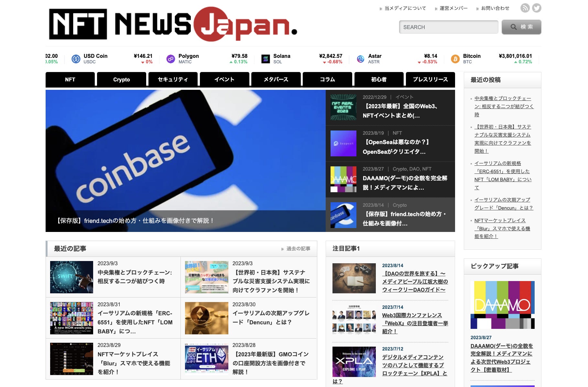Open the プレスリリース tab

coord(430,79)
